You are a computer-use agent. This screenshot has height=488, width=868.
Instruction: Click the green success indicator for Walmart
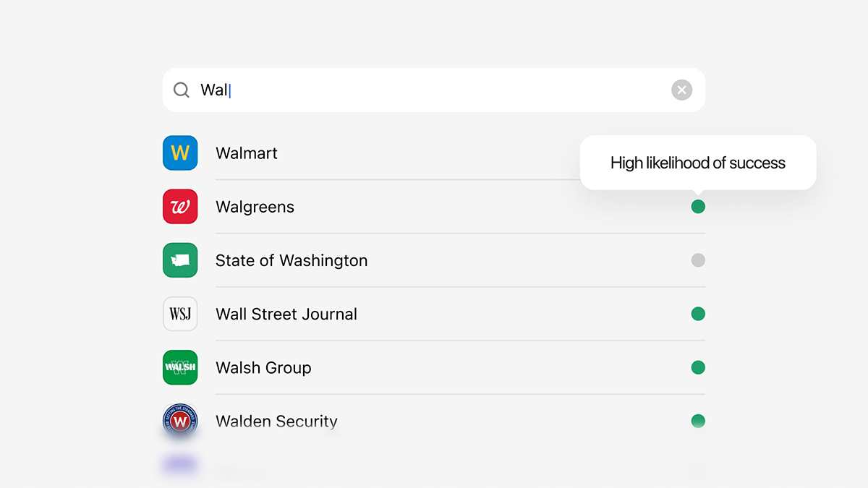pyautogui.click(x=698, y=153)
